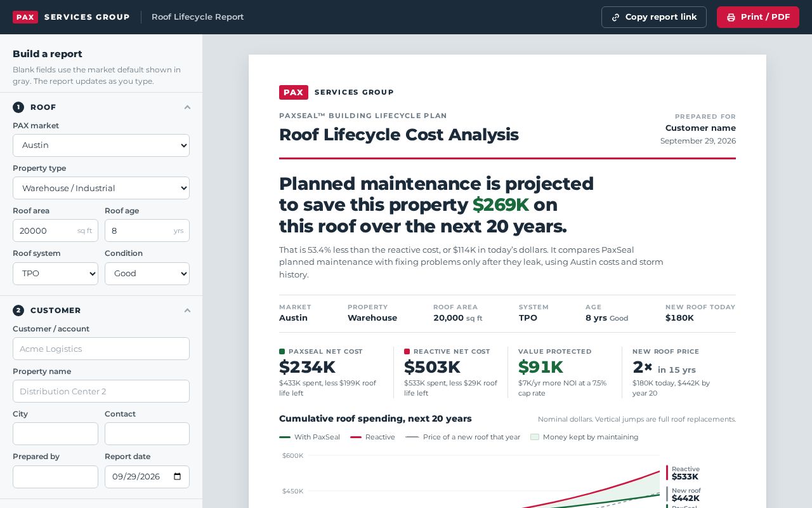Click the City input field

(55, 434)
